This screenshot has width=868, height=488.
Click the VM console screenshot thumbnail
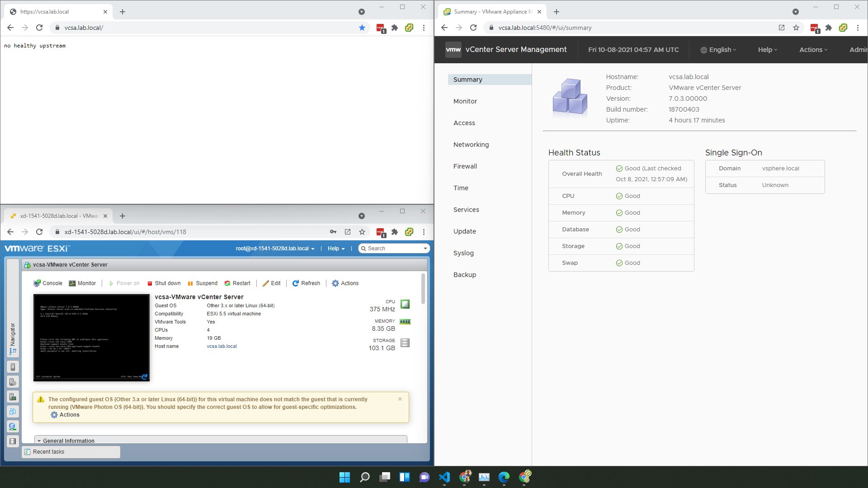click(91, 338)
